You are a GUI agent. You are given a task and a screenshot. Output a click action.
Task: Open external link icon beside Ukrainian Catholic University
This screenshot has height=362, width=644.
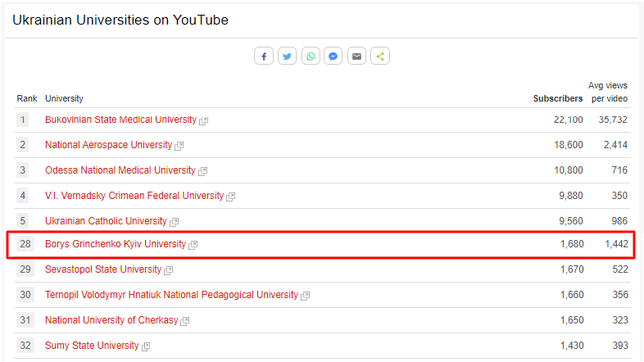tap(175, 222)
